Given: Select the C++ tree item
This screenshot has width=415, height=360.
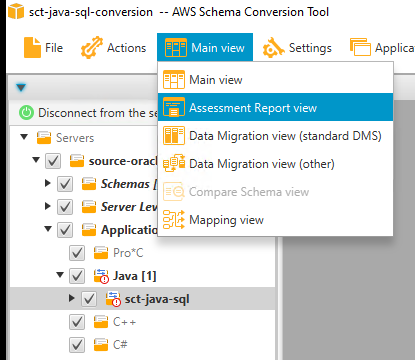Looking at the screenshot, I should click(x=124, y=322).
